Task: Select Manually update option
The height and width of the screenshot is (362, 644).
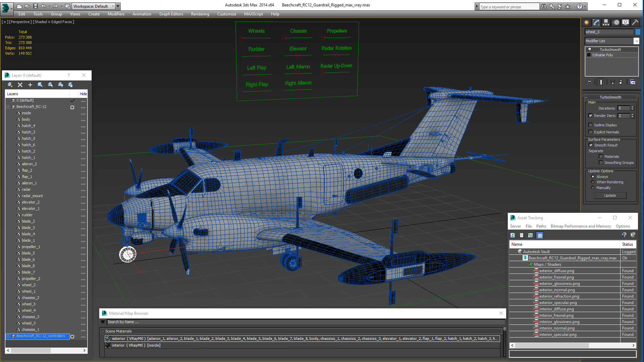Action: (x=593, y=188)
